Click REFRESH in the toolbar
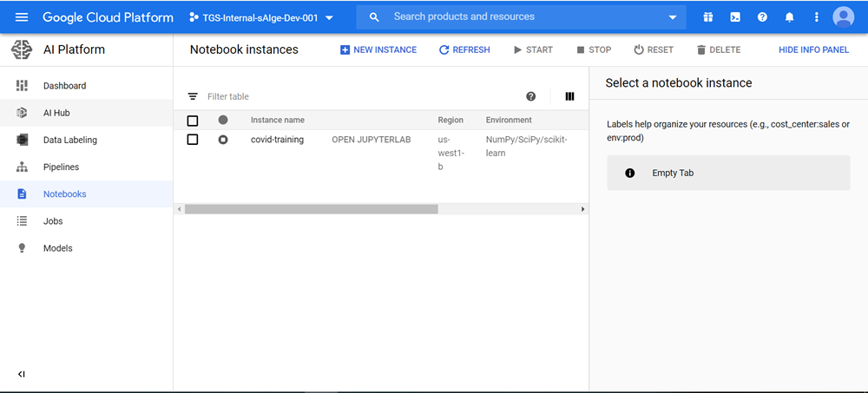Viewport: 868px width, 393px height. (464, 49)
